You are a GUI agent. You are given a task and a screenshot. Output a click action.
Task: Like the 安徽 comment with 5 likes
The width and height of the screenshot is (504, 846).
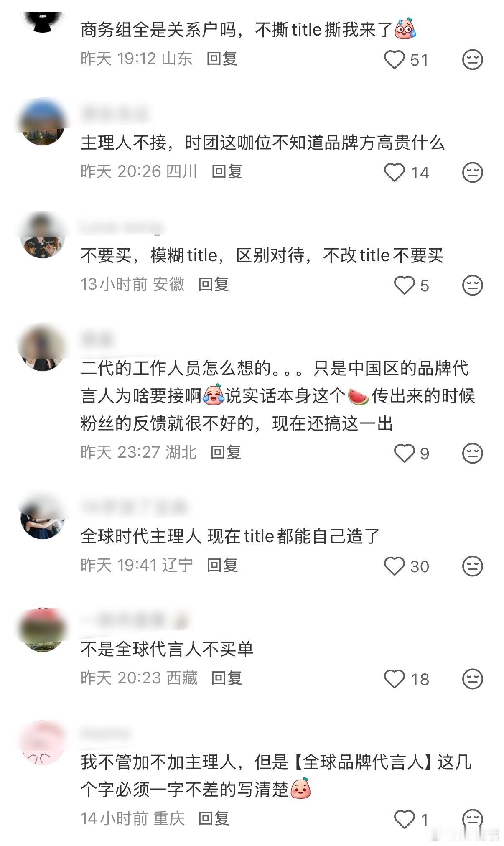(405, 285)
